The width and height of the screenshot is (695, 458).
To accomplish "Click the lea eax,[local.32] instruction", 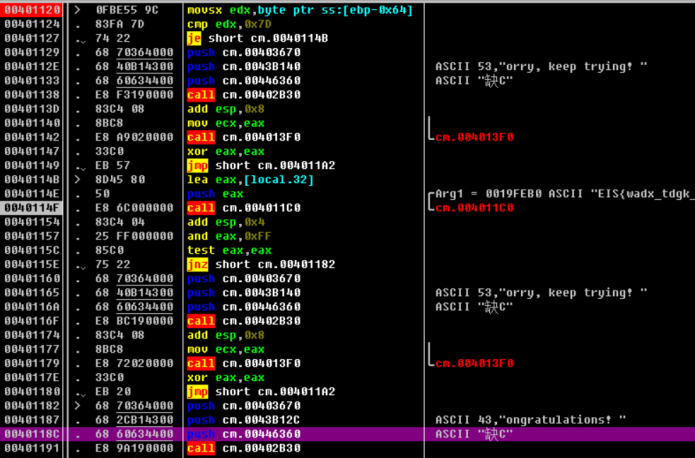I will (x=250, y=180).
